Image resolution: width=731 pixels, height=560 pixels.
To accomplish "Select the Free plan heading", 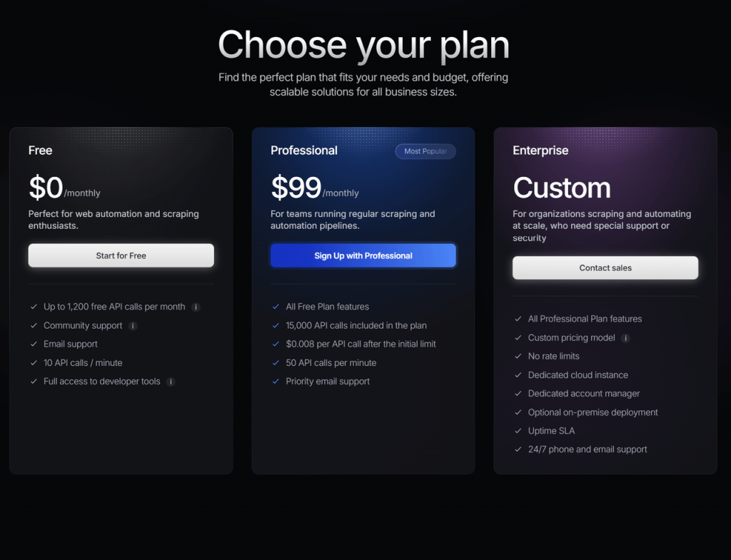I will point(40,151).
